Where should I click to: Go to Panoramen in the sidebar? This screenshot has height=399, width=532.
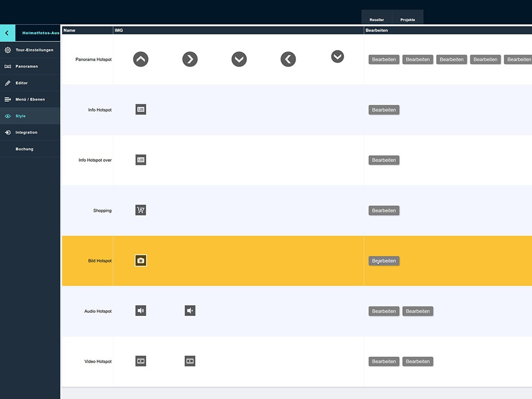(x=27, y=66)
